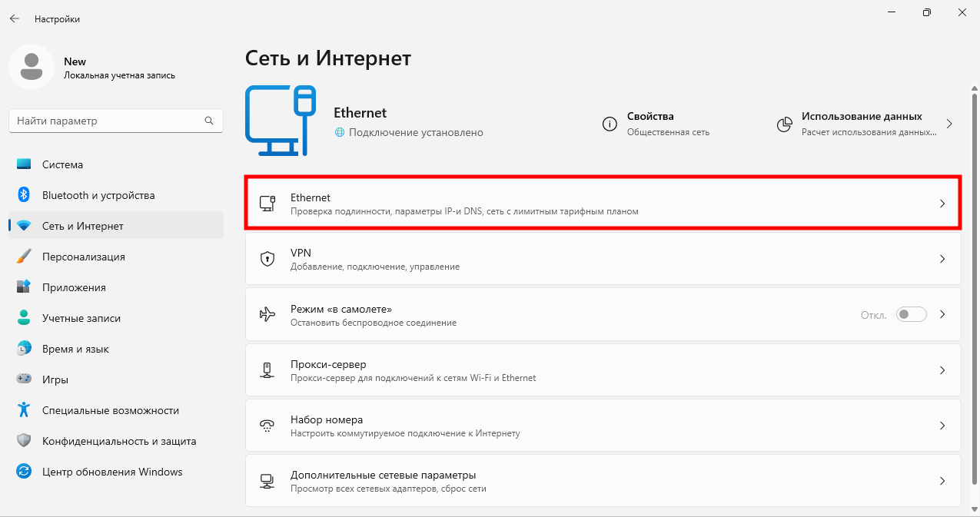Open Набор номера settings row
This screenshot has height=517, width=980.
[x=603, y=426]
